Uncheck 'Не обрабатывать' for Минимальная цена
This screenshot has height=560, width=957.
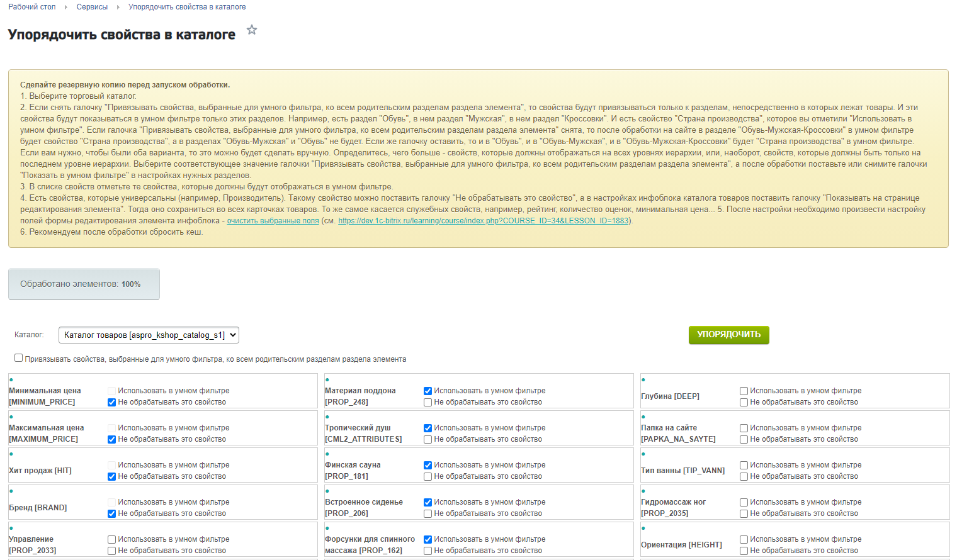coord(111,403)
